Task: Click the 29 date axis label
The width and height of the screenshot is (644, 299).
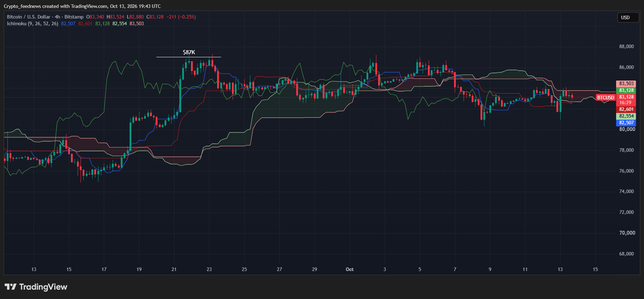Action: pos(314,269)
